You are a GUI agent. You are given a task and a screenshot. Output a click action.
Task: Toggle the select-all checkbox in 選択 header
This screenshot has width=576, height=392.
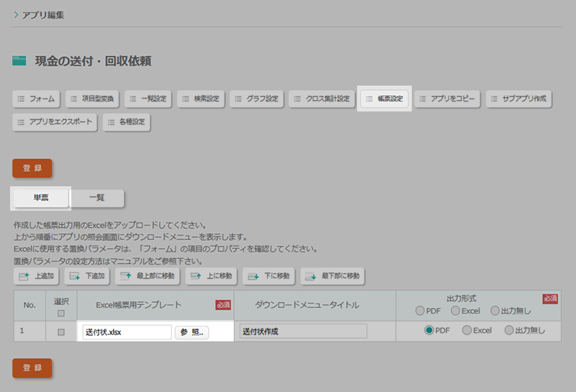pyautogui.click(x=60, y=313)
